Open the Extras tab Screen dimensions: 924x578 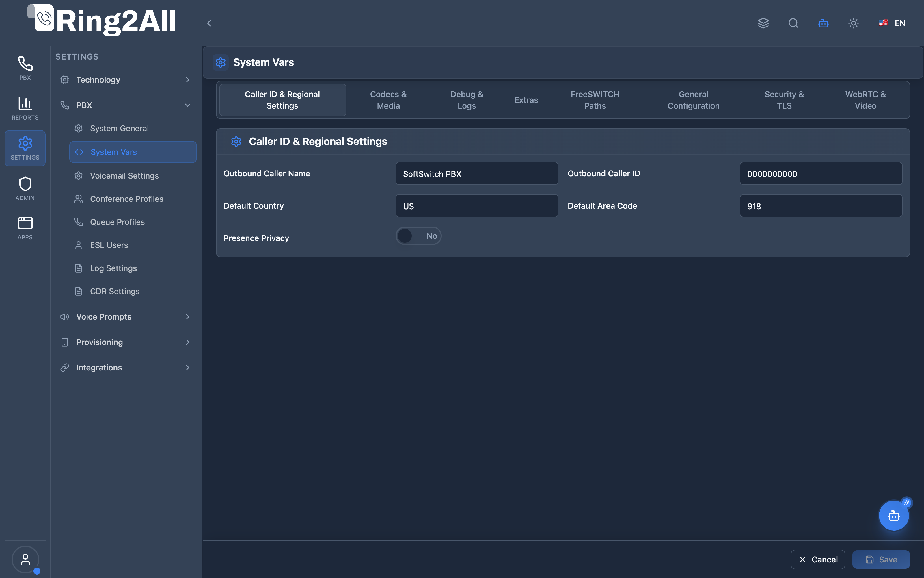pos(526,100)
